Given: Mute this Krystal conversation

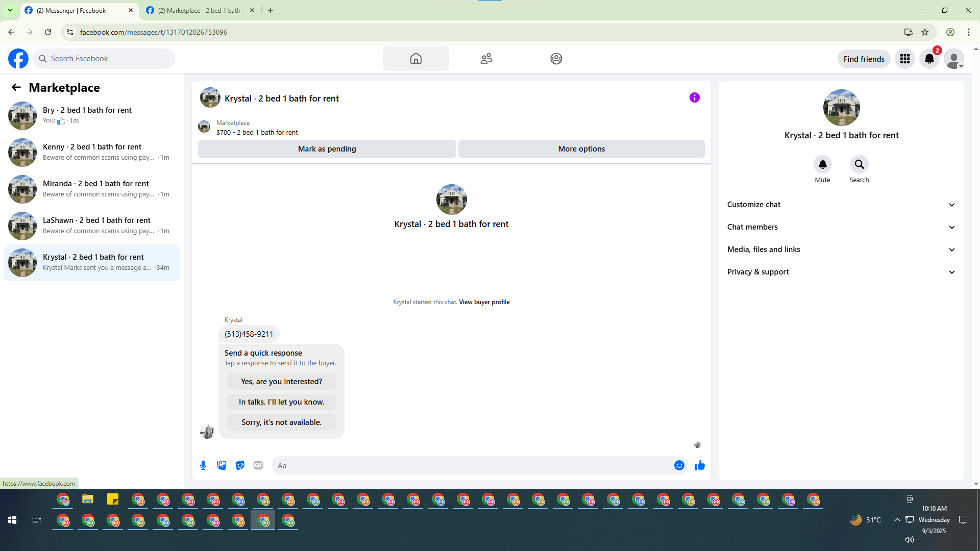Looking at the screenshot, I should pyautogui.click(x=823, y=164).
